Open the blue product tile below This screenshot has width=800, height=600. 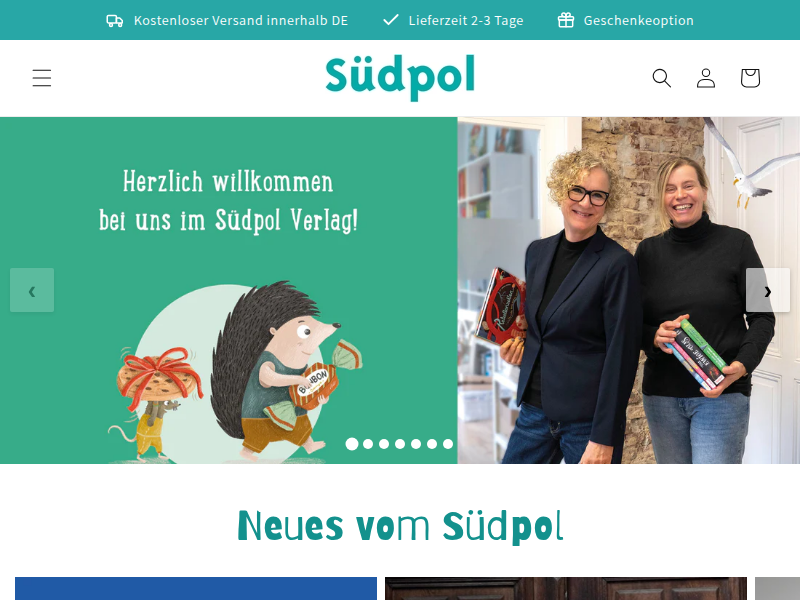click(196, 588)
